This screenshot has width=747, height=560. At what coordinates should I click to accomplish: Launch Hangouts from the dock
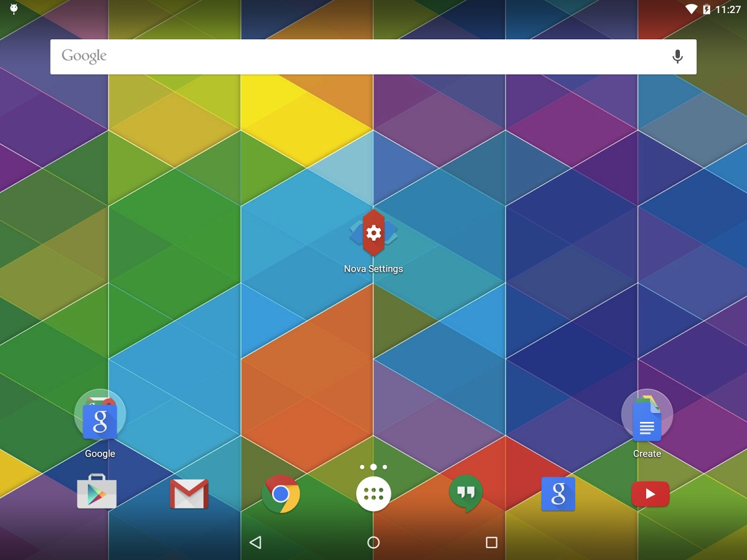(466, 494)
